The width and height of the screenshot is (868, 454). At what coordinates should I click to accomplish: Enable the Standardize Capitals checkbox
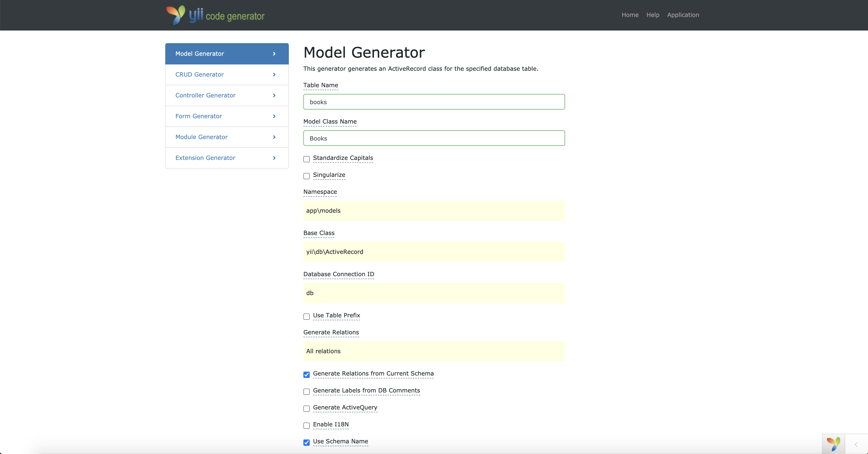307,158
